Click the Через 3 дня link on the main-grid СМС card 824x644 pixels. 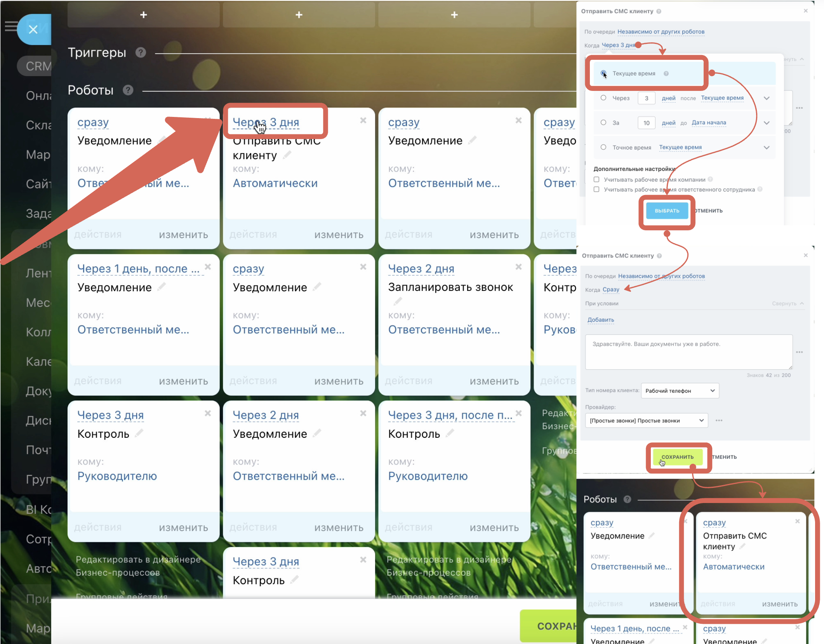pyautogui.click(x=266, y=122)
